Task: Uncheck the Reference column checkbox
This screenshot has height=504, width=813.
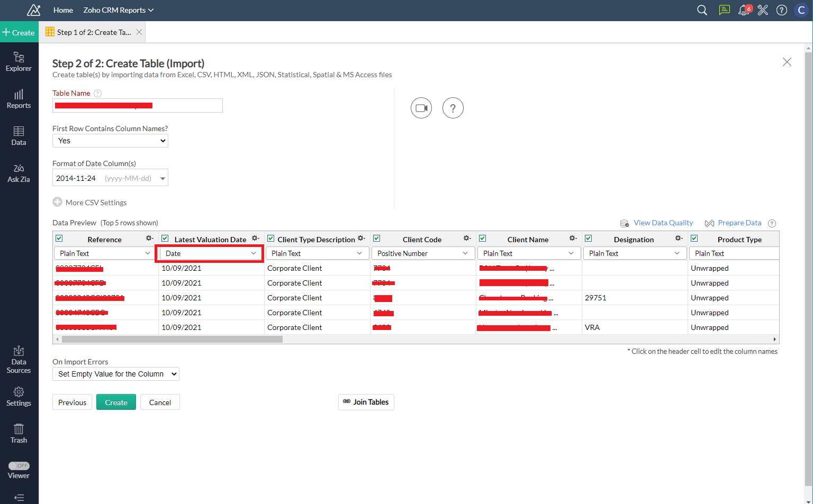Action: tap(59, 239)
